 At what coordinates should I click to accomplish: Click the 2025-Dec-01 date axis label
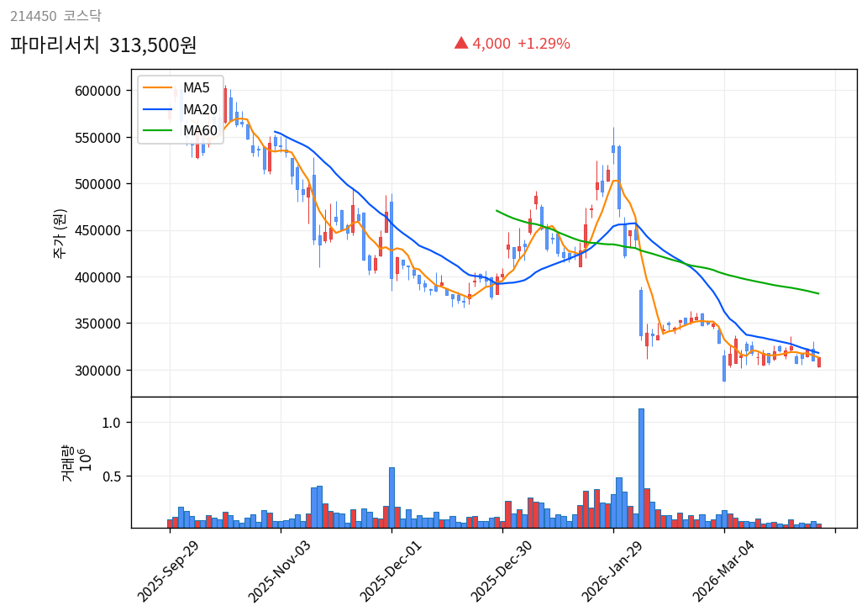391,571
